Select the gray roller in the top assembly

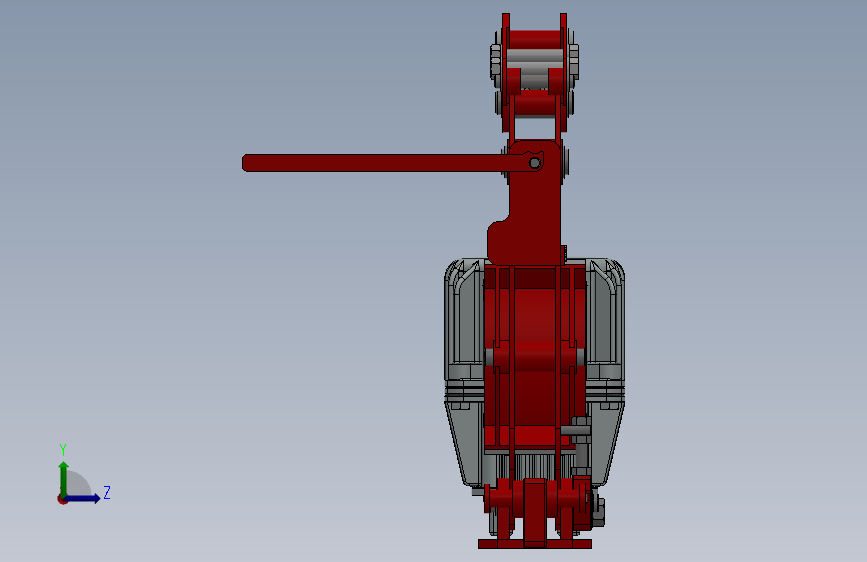coord(535,56)
